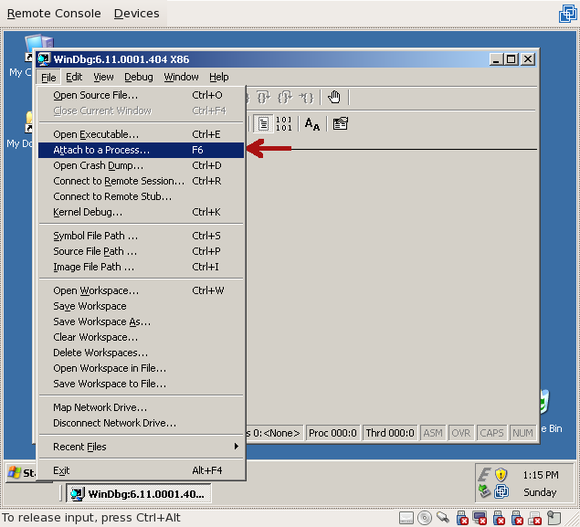
Task: Open the Window menu in WinDbg
Action: pyautogui.click(x=181, y=77)
